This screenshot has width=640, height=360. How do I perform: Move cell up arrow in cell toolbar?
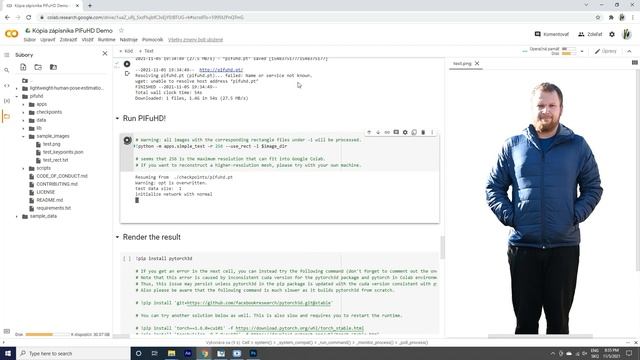(369, 132)
